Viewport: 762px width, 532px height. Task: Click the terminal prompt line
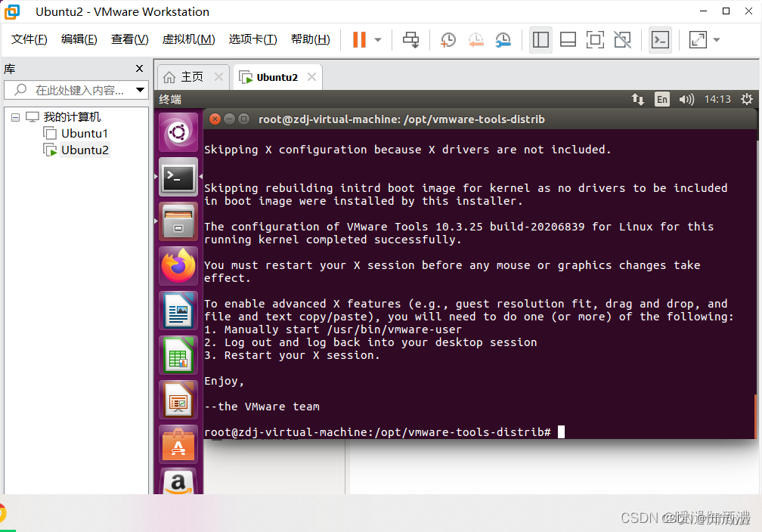(384, 432)
